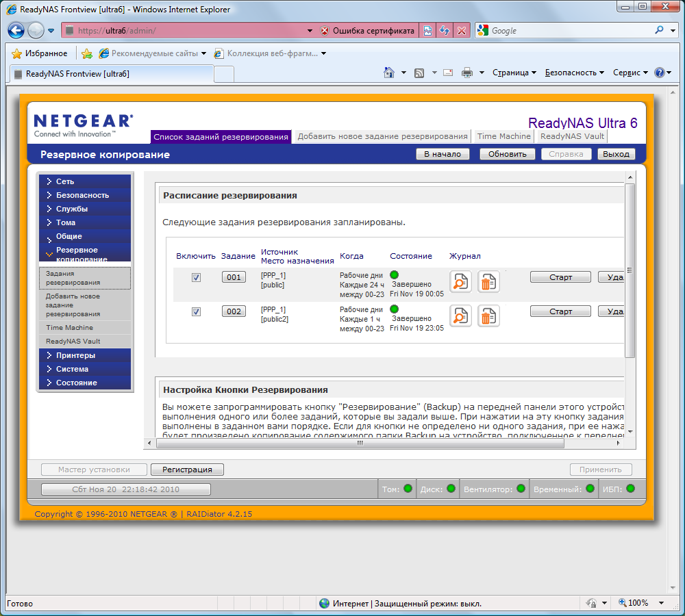
Task: Click the green status indicator 'Диск'
Action: (451, 489)
